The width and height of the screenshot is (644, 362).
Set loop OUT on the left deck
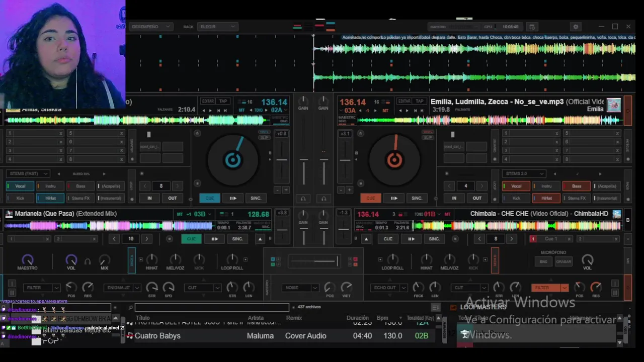[173, 198]
